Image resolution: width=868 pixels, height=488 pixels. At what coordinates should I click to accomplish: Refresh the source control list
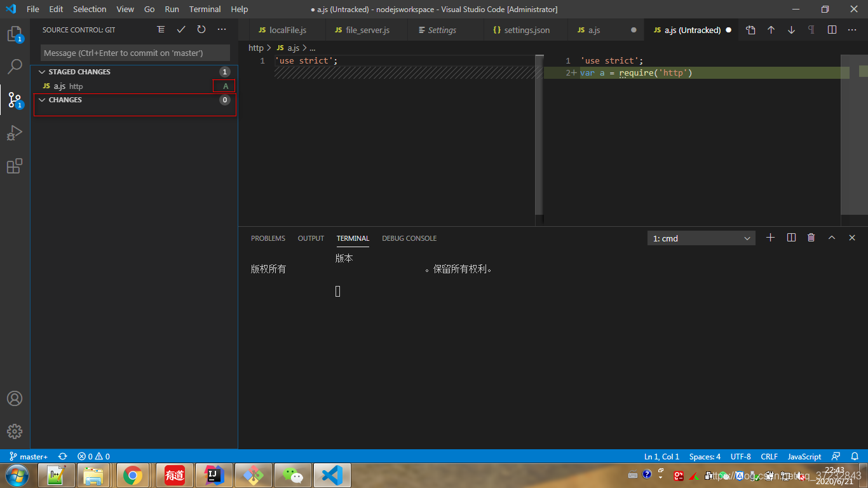coord(201,30)
